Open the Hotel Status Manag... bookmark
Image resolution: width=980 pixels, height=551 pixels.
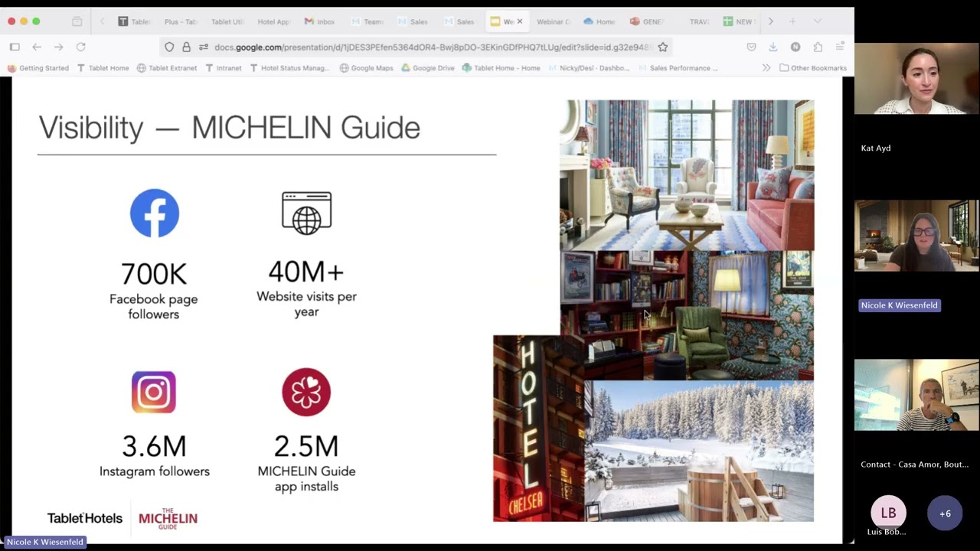coord(290,68)
